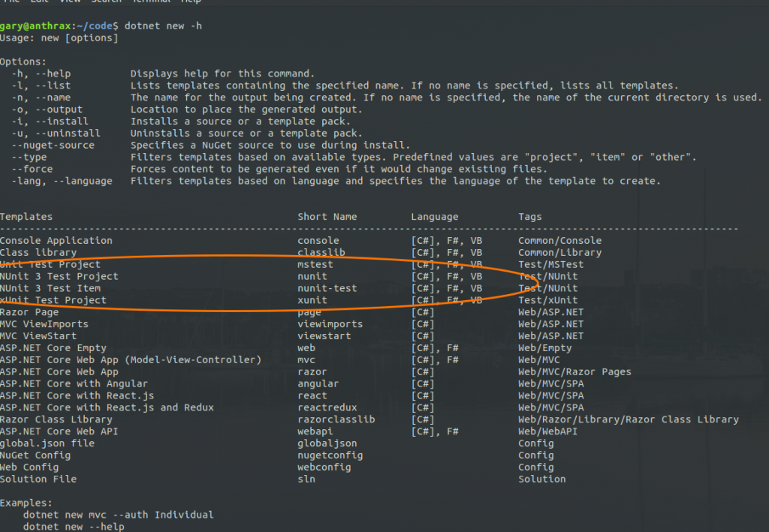This screenshot has height=532, width=769.
Task: Click the 'console' short name
Action: 318,241
